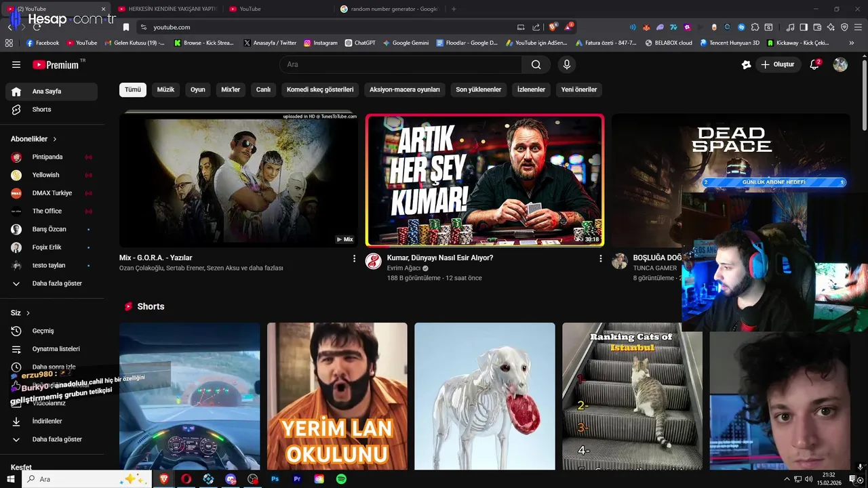This screenshot has height=488, width=868.
Task: Open Shorts from the sidebar
Action: pyautogui.click(x=52, y=109)
